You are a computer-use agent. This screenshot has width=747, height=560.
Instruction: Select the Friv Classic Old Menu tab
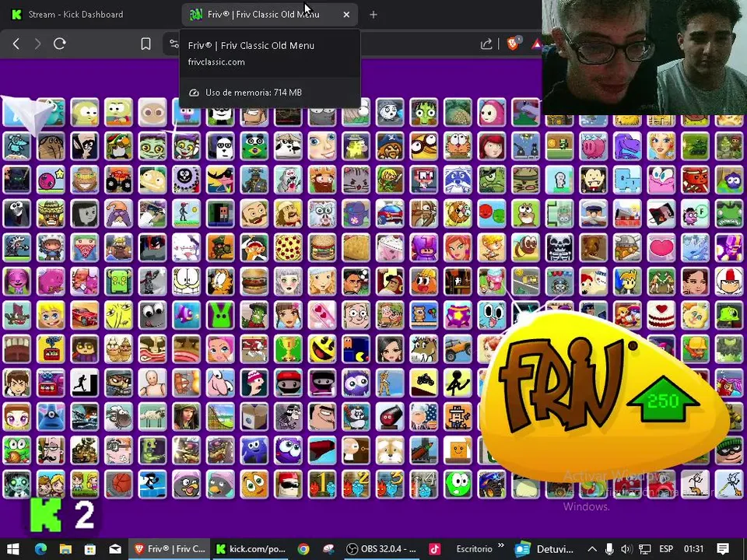pos(263,14)
